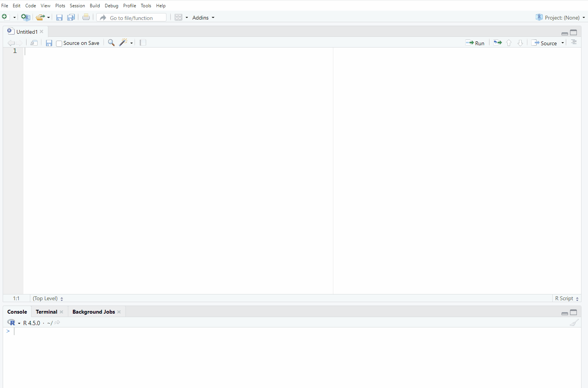The height and width of the screenshot is (388, 588).
Task: Click the Source button
Action: 545,43
